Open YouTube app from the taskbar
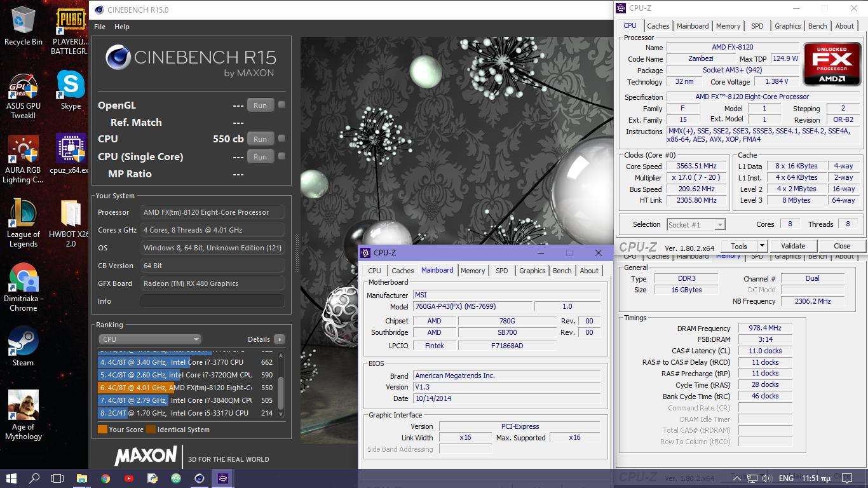The height and width of the screenshot is (488, 868). (129, 478)
